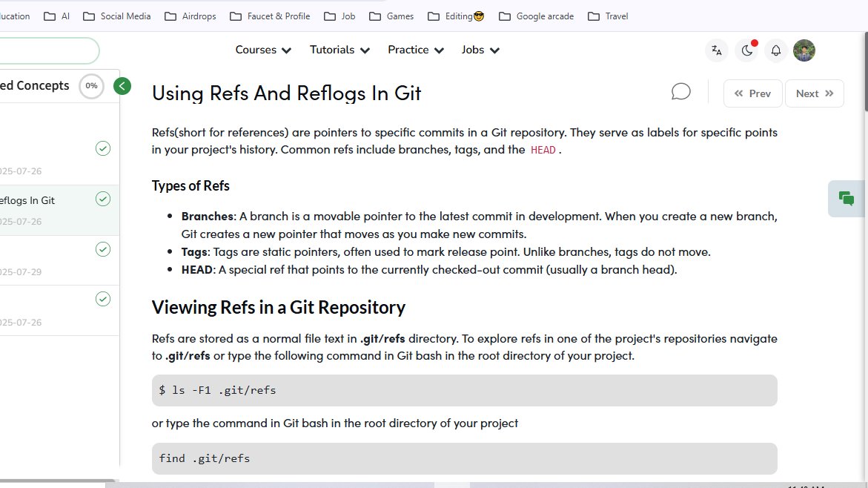Open the Google arcade bookmarks folder
The width and height of the screenshot is (868, 488).
[x=536, y=16]
